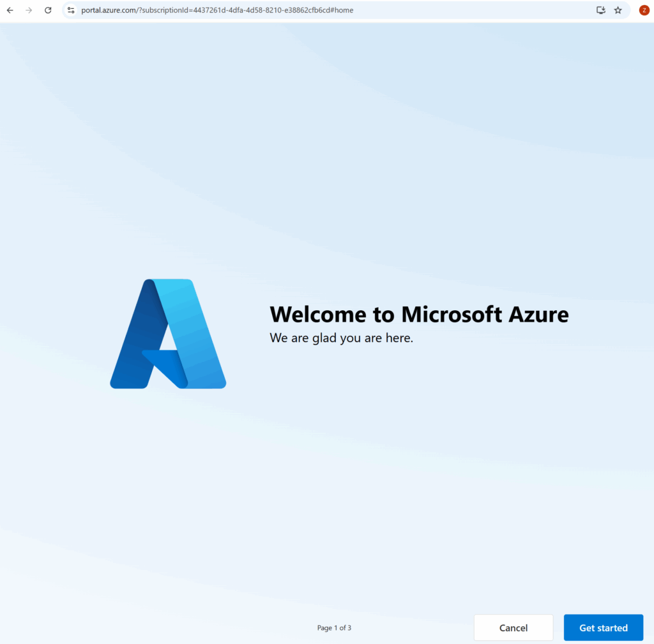This screenshot has height=644, width=654.
Task: View site information icon in address bar
Action: pyautogui.click(x=71, y=10)
